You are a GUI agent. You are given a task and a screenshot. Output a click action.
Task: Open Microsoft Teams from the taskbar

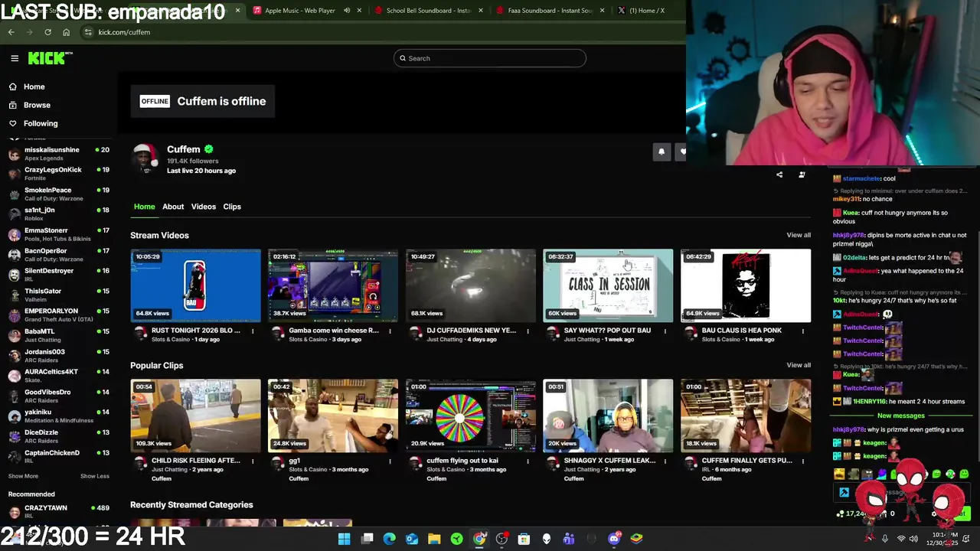pyautogui.click(x=569, y=539)
